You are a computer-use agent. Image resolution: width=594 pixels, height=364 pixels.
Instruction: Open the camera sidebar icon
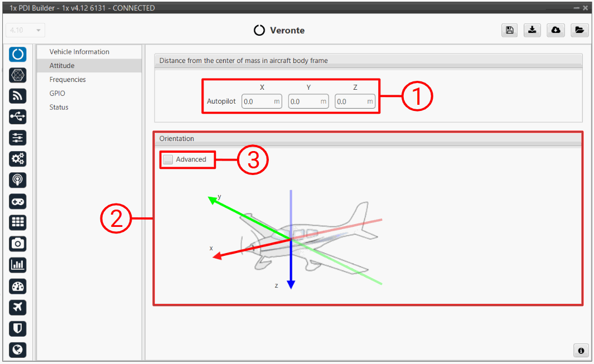18,244
